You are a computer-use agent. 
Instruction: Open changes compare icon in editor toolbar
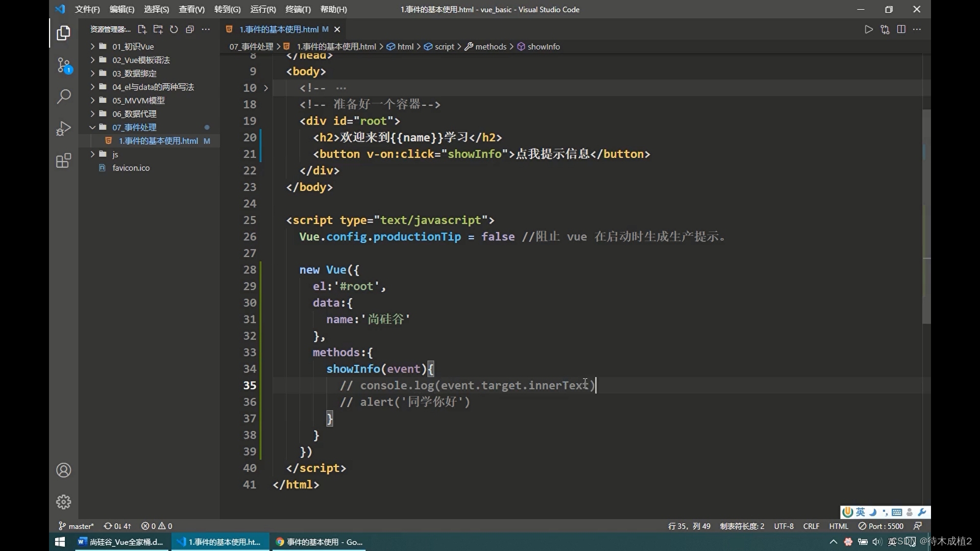pos(885,30)
